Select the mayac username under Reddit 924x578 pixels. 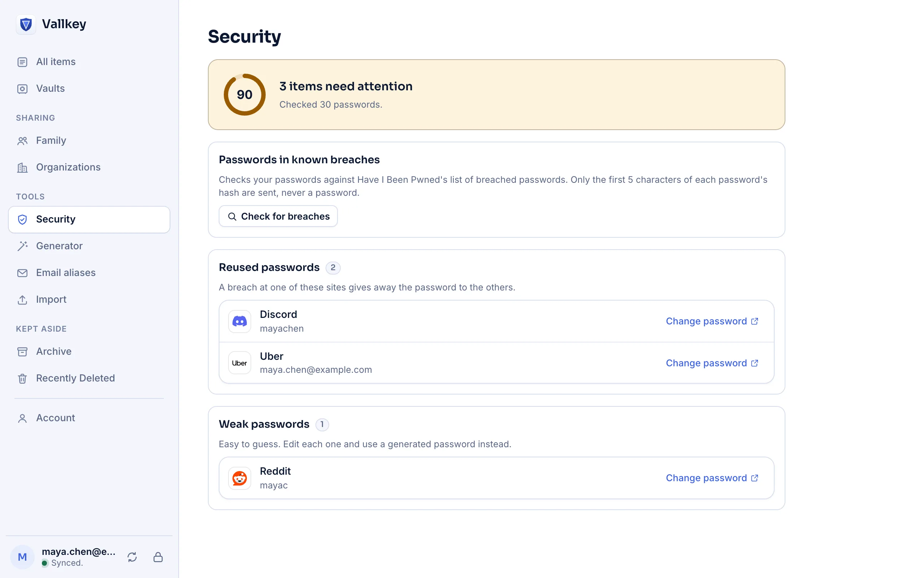(274, 485)
